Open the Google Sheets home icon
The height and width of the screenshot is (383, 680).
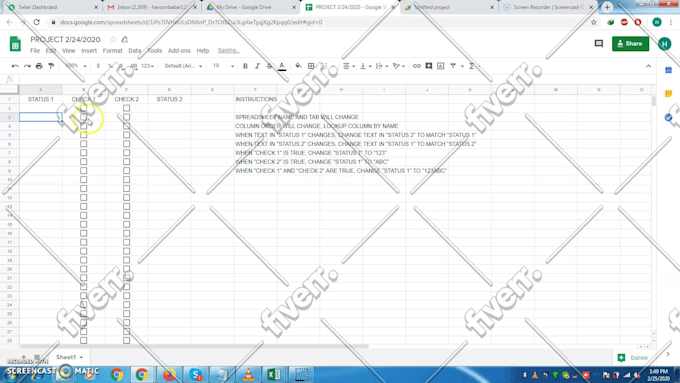15,44
